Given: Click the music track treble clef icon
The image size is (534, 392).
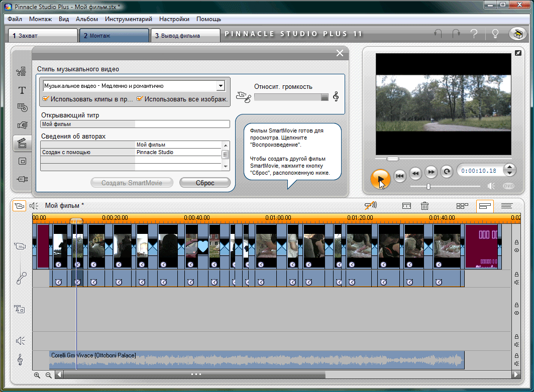Looking at the screenshot, I should (20, 359).
